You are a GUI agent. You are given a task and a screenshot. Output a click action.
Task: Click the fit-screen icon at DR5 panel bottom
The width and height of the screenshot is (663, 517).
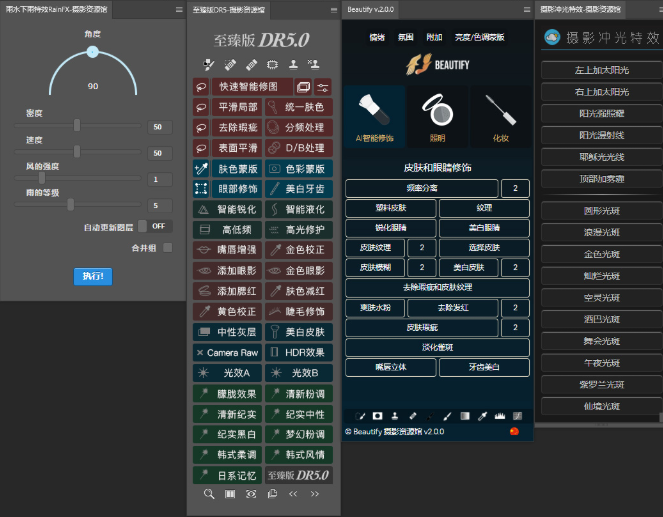pos(230,494)
